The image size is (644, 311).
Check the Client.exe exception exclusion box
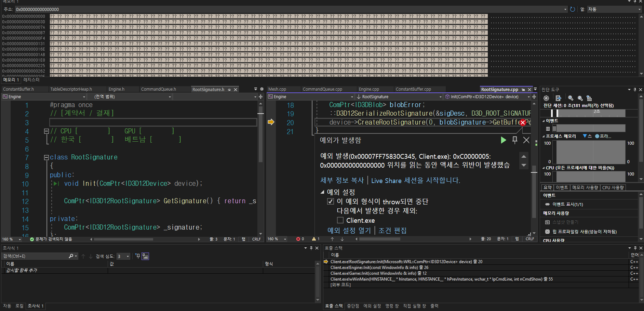pos(340,220)
